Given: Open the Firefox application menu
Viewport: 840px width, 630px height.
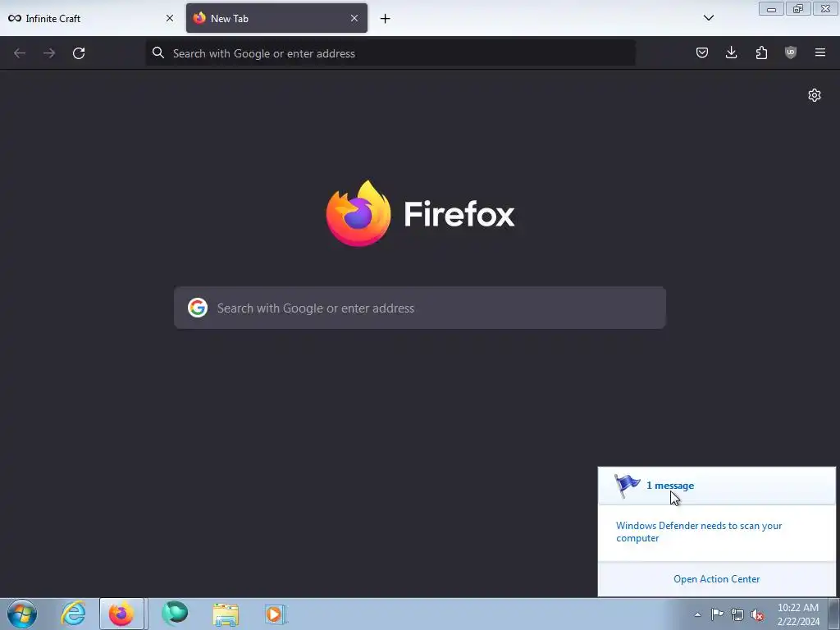Looking at the screenshot, I should coord(820,52).
